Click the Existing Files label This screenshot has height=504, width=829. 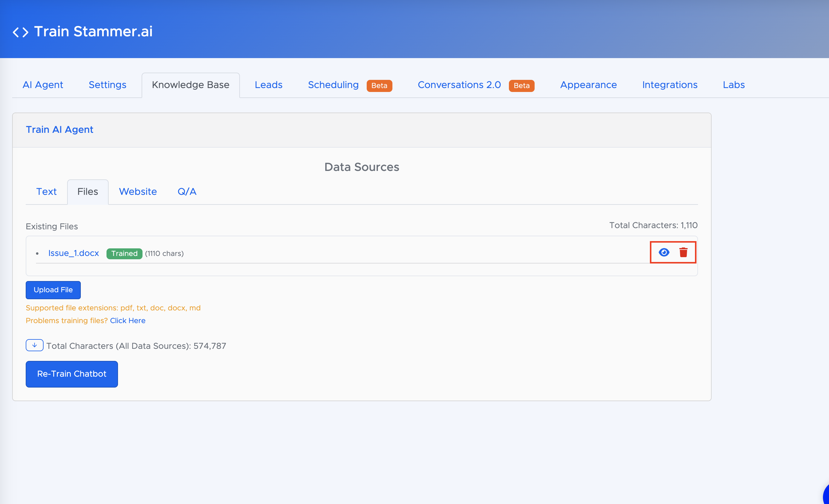pyautogui.click(x=52, y=226)
